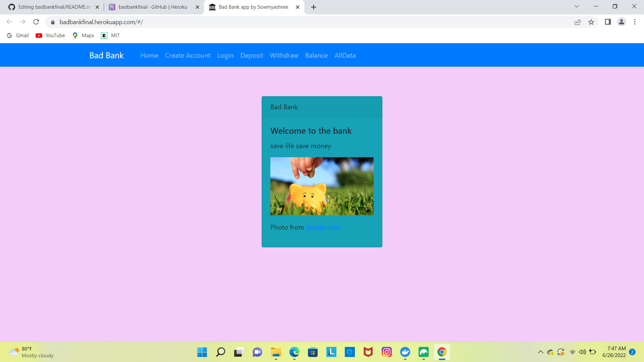
Task: Click the browser profile avatar
Action: [621, 22]
